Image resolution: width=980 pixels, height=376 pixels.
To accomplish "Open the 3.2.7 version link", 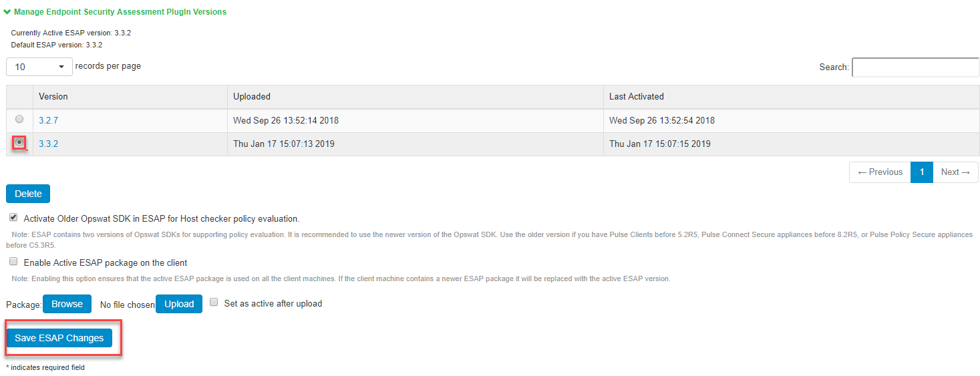I will [48, 121].
